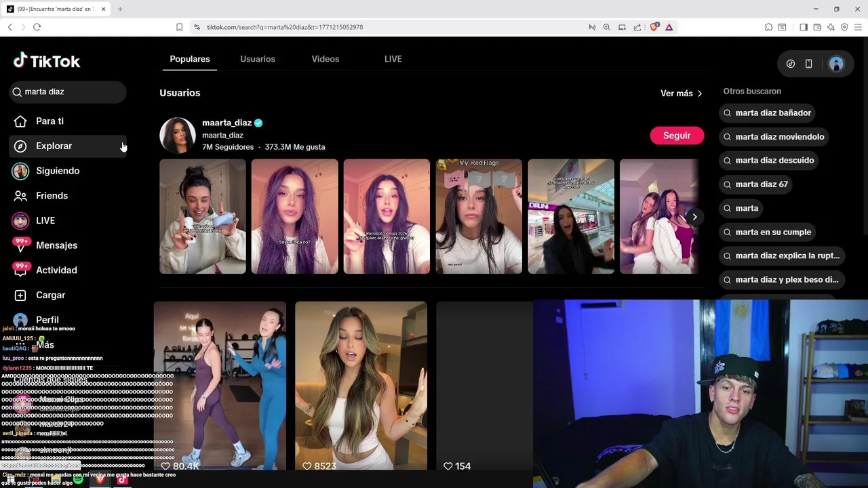The height and width of the screenshot is (488, 868).
Task: Click the coins icon at top right
Action: (791, 64)
